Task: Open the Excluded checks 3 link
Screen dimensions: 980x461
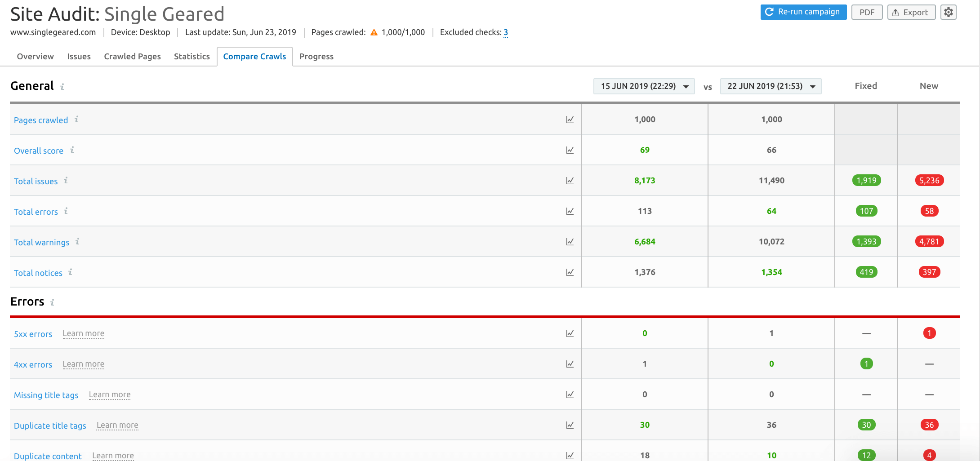Action: pos(506,32)
